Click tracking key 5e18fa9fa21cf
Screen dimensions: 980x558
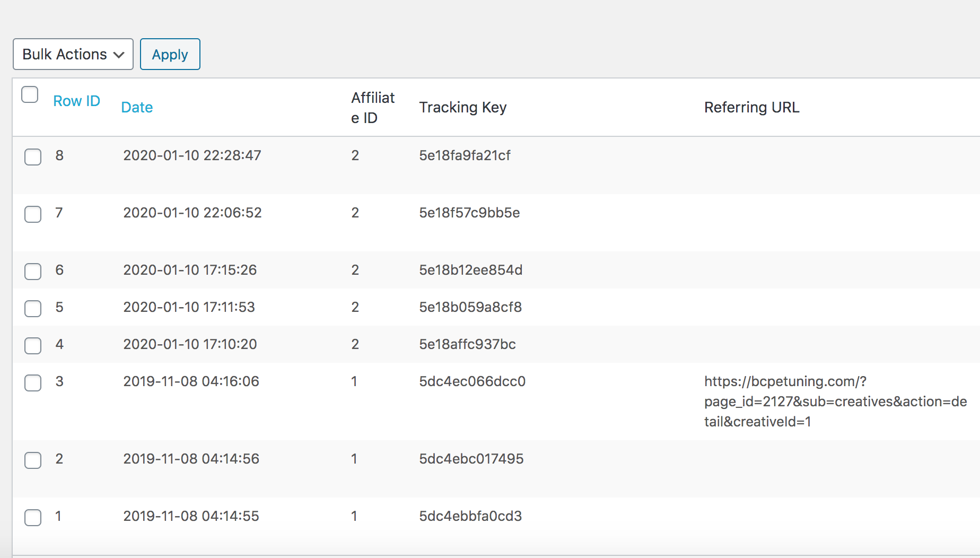pos(465,155)
